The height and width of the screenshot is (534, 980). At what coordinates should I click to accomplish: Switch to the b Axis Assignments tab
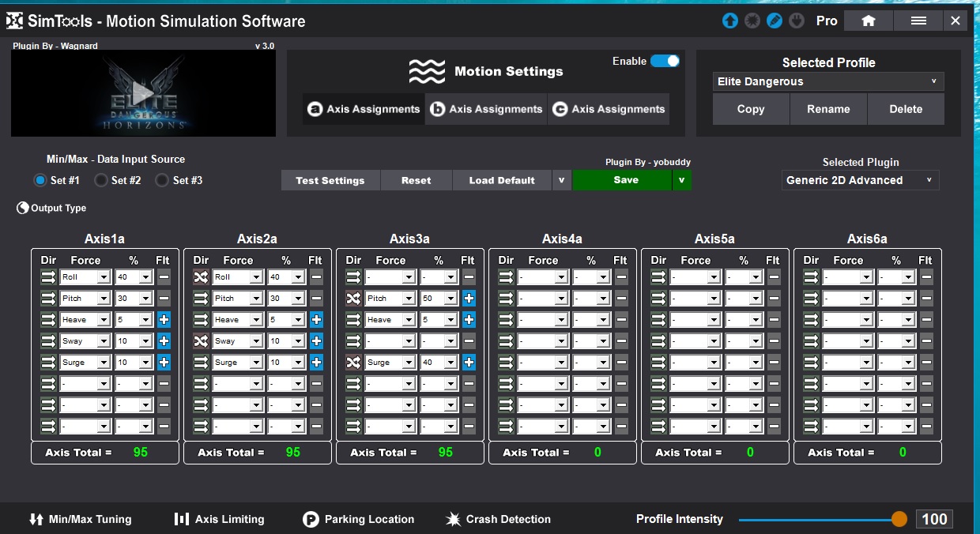tap(486, 109)
